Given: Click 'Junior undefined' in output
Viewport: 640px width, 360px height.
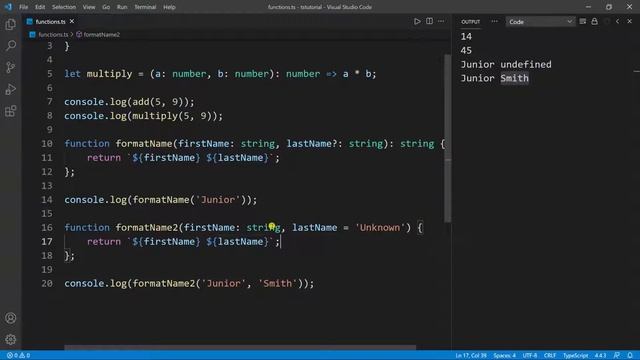Looking at the screenshot, I should click(506, 64).
